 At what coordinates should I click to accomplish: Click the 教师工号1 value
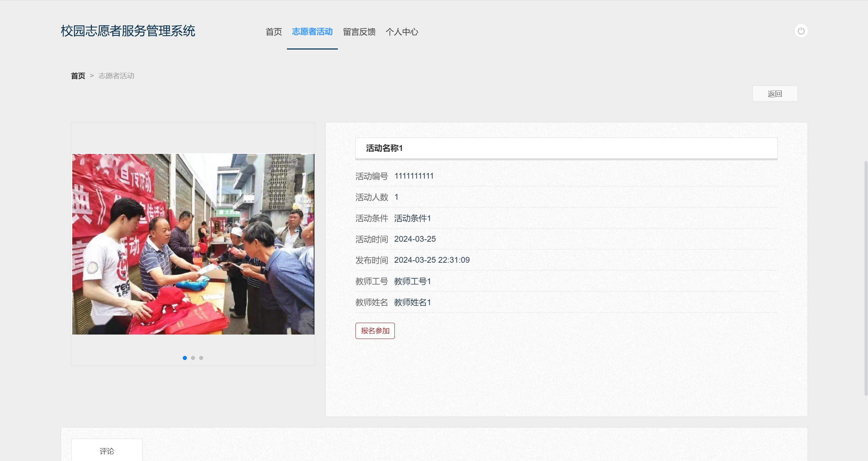point(412,281)
